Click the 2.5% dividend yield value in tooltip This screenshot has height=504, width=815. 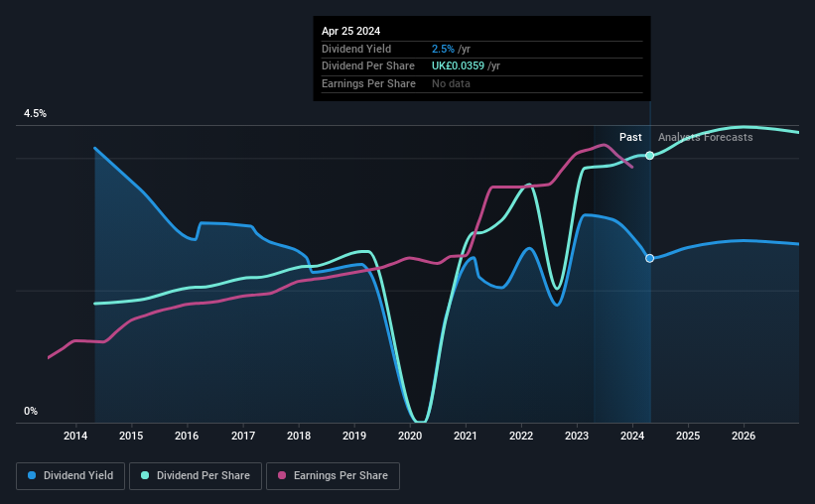pos(443,49)
